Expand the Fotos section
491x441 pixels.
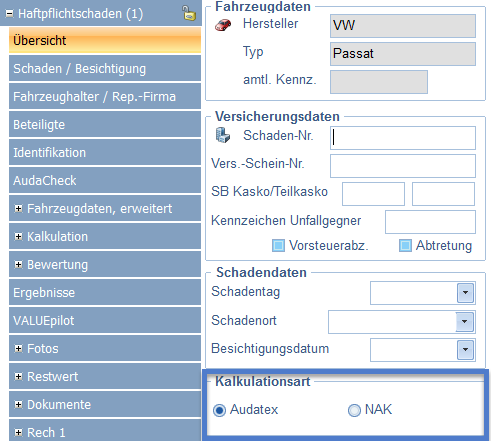point(19,348)
